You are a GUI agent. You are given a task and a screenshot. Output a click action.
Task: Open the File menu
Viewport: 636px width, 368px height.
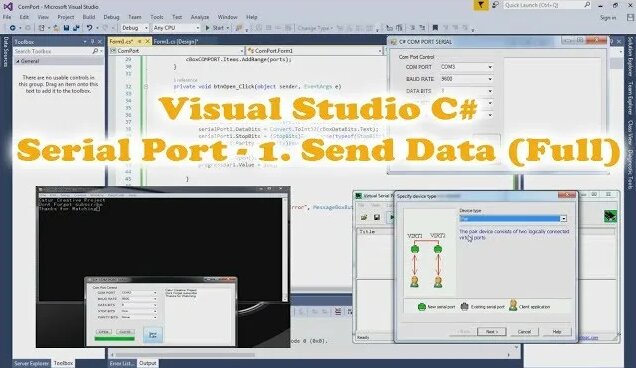point(7,17)
